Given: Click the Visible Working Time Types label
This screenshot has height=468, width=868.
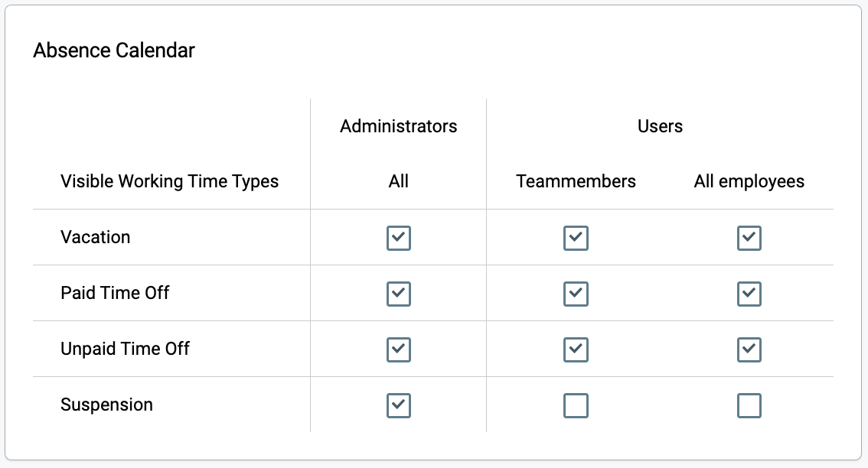Looking at the screenshot, I should click(x=169, y=181).
